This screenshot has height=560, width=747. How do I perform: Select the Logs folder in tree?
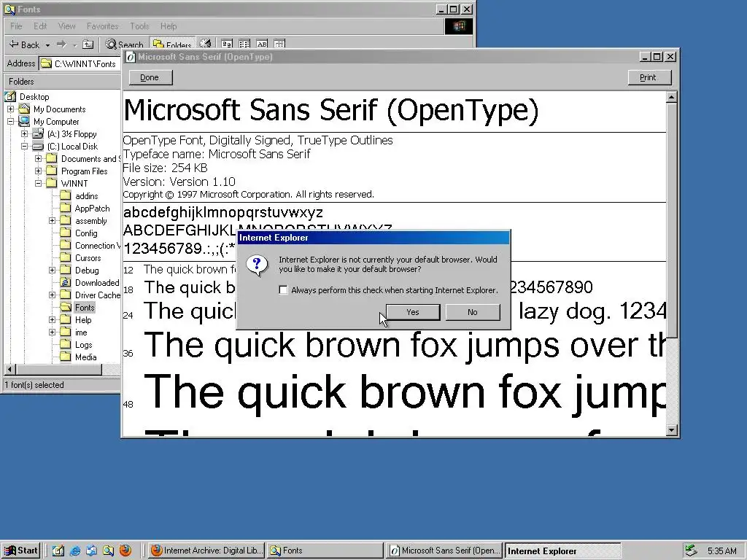83,345
